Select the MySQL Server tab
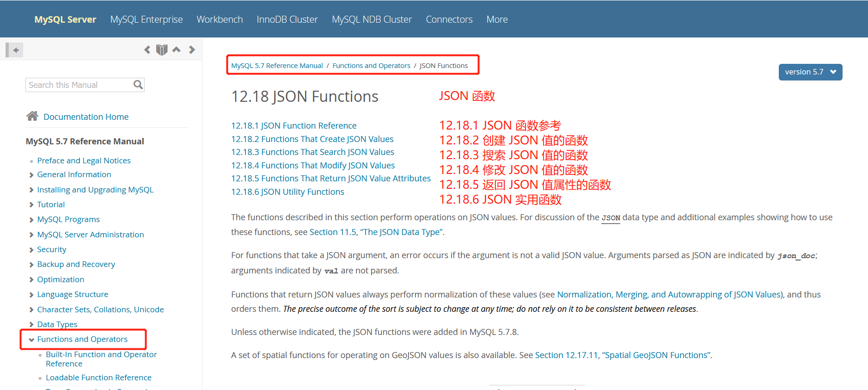Image resolution: width=868 pixels, height=390 pixels. click(65, 19)
